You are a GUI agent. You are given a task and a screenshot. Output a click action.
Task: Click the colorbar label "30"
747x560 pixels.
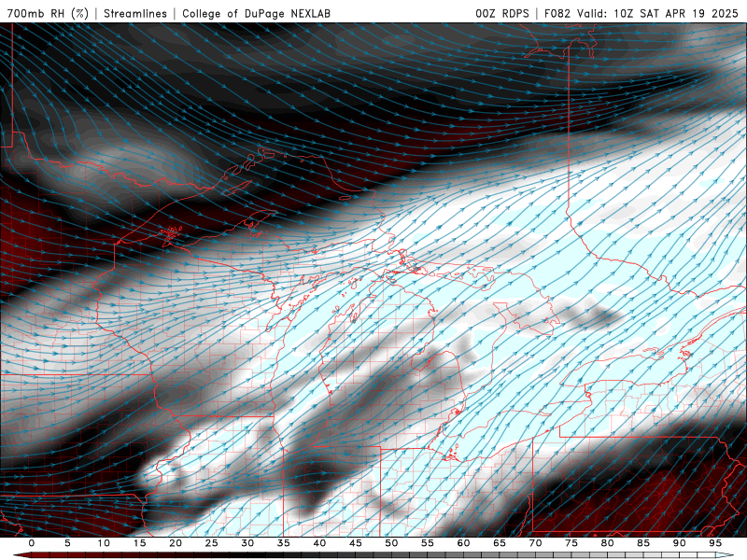click(x=247, y=543)
